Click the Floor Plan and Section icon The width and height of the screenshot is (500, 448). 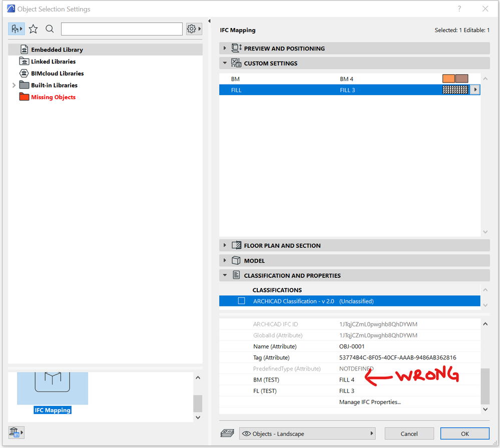pos(236,245)
